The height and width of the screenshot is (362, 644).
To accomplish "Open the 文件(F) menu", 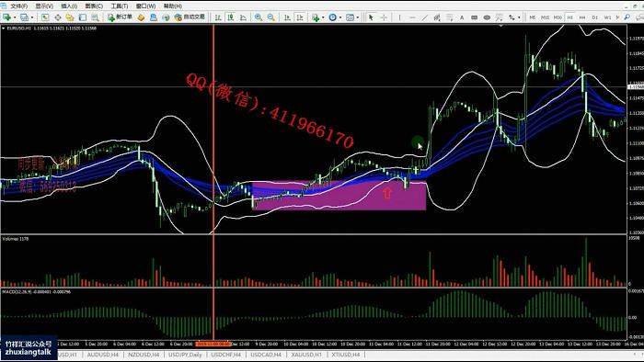I will pyautogui.click(x=19, y=6).
